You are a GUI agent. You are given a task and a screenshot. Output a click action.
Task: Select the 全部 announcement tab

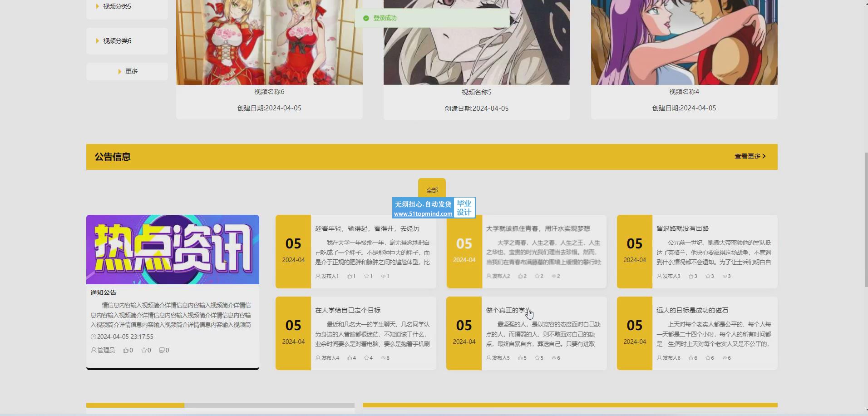coord(432,190)
